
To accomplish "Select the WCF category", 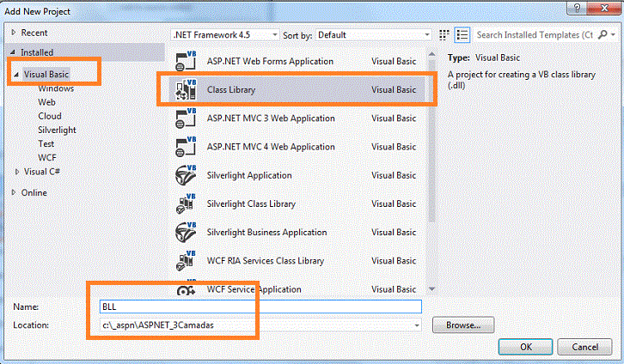I will click(47, 158).
